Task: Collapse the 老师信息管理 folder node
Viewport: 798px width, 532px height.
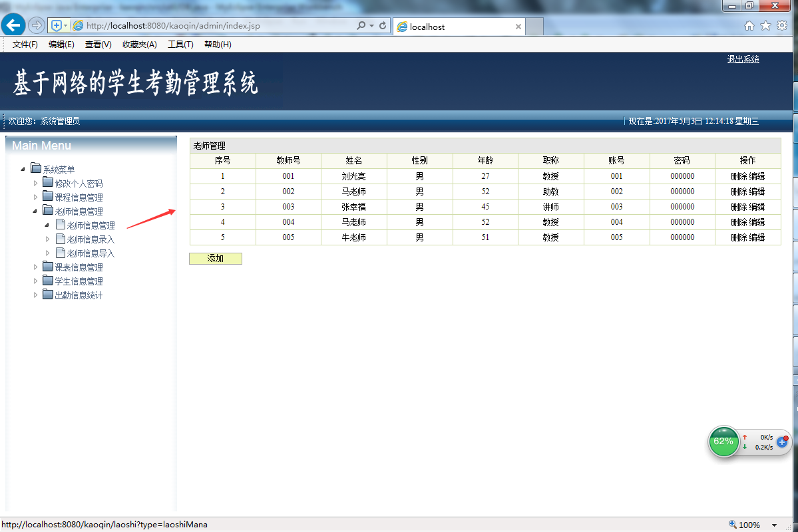Action: (x=35, y=211)
